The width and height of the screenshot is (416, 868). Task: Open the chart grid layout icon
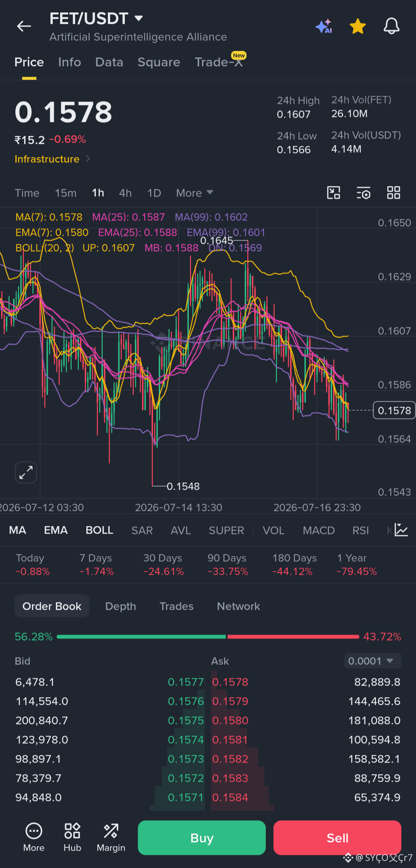click(x=394, y=192)
